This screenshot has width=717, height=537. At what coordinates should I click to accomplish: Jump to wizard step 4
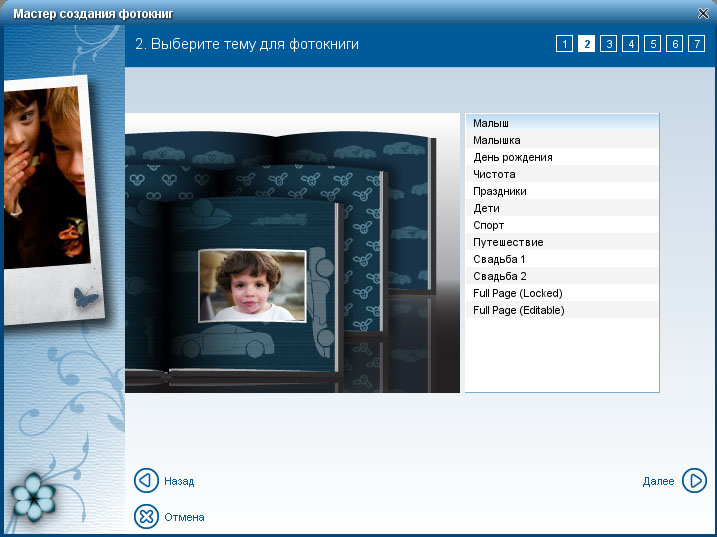pos(631,44)
